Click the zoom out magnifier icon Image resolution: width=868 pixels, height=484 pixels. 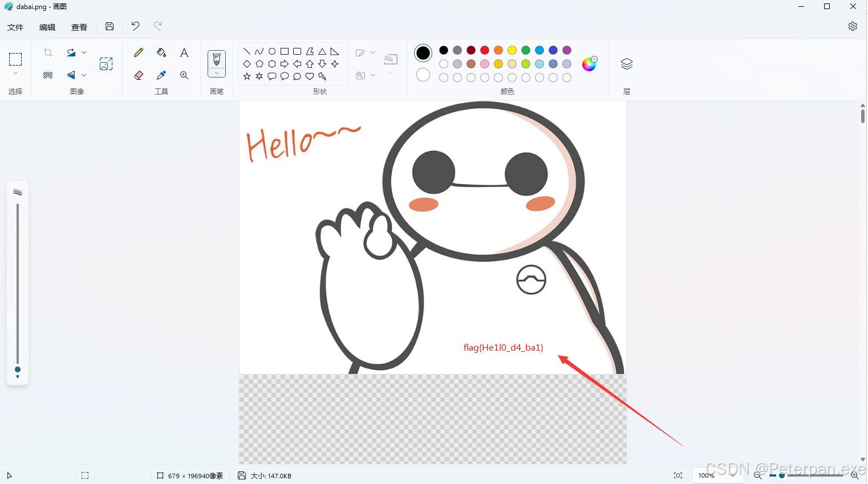coord(758,475)
